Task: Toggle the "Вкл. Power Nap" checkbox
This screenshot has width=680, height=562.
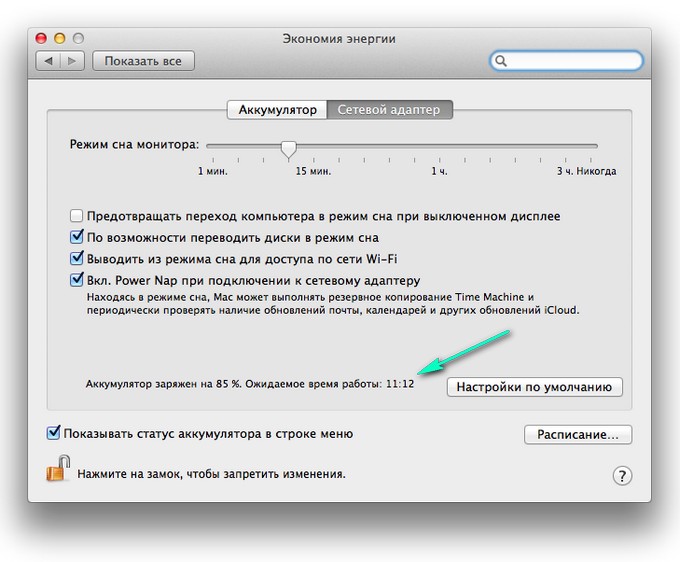Action: pyautogui.click(x=76, y=280)
